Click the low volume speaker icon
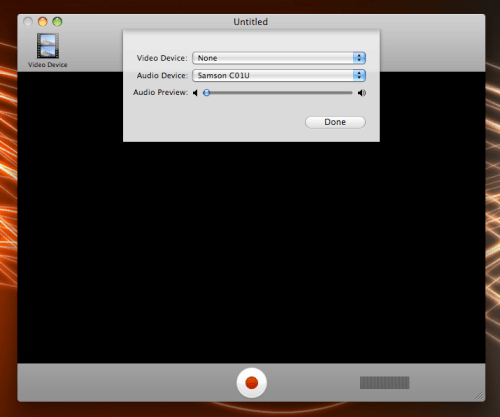 195,93
